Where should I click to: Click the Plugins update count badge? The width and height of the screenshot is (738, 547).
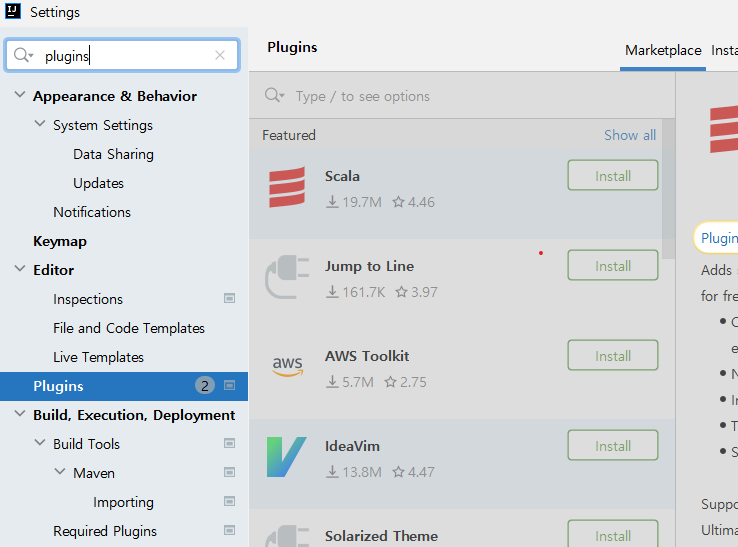[205, 386]
